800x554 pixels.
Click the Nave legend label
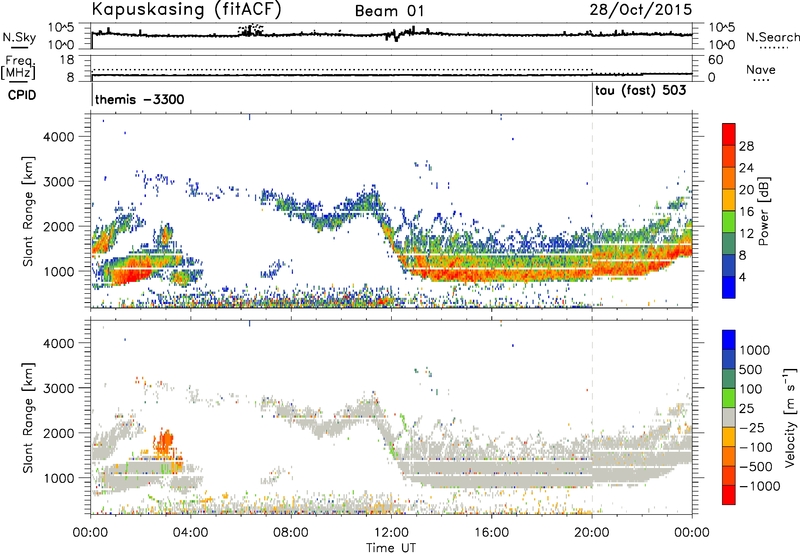(x=761, y=69)
